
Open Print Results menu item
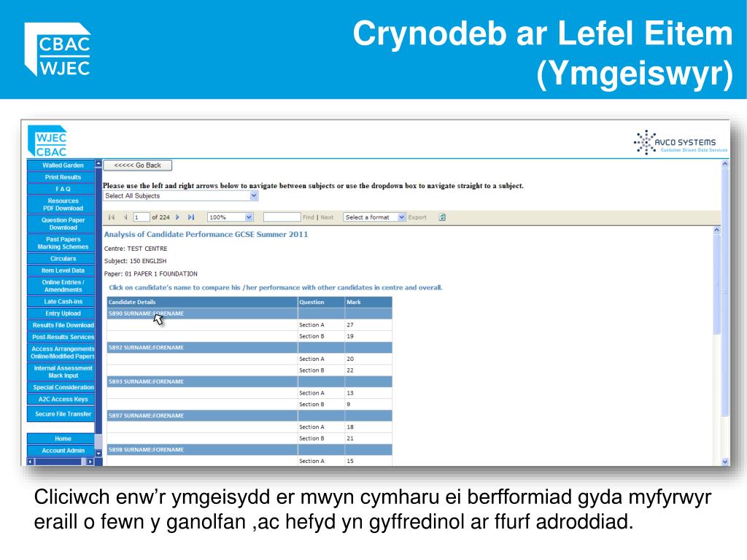[x=63, y=177]
